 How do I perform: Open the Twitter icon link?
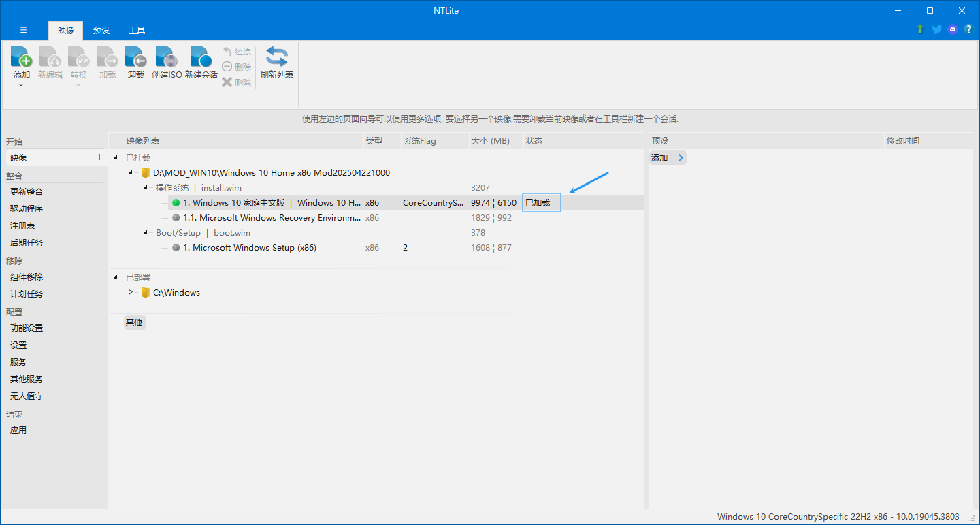pos(936,29)
